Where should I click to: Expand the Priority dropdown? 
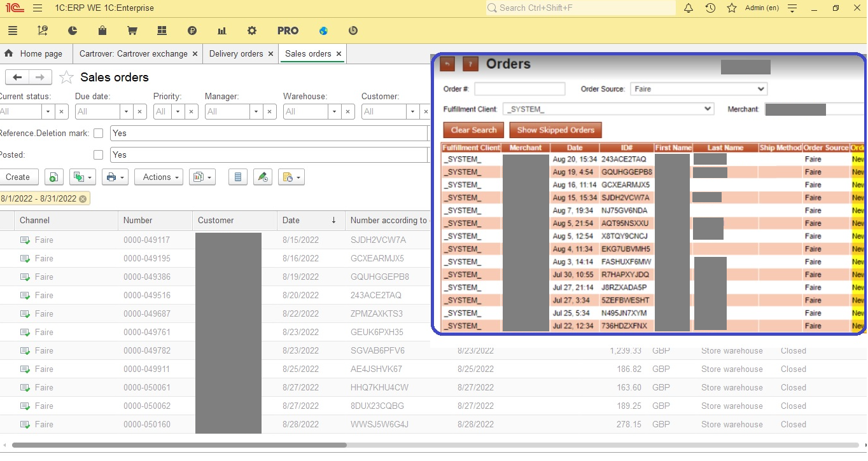[178, 112]
